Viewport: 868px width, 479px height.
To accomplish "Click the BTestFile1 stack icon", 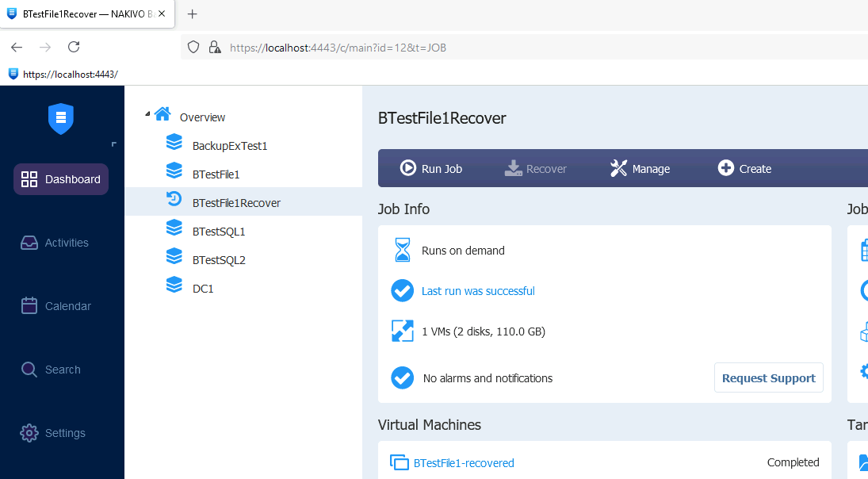I will 174,171.
